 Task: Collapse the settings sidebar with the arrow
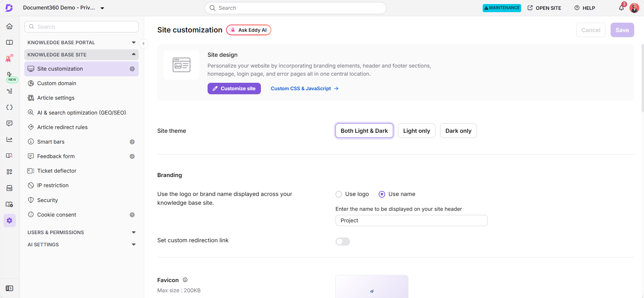pos(143,44)
